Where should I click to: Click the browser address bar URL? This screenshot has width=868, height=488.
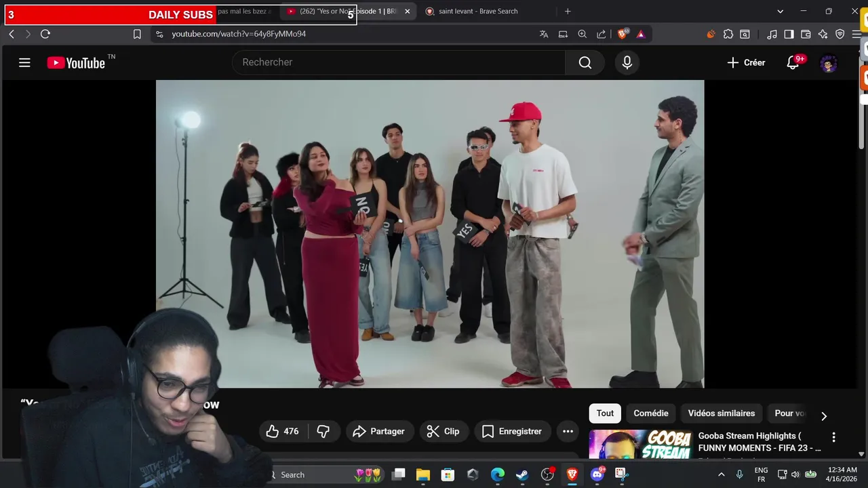pyautogui.click(x=239, y=34)
